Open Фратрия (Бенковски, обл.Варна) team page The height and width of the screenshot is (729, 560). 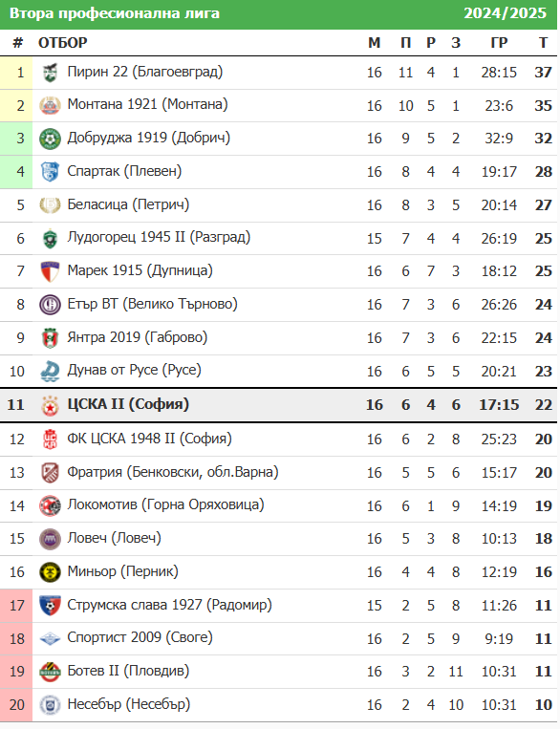pos(173,472)
